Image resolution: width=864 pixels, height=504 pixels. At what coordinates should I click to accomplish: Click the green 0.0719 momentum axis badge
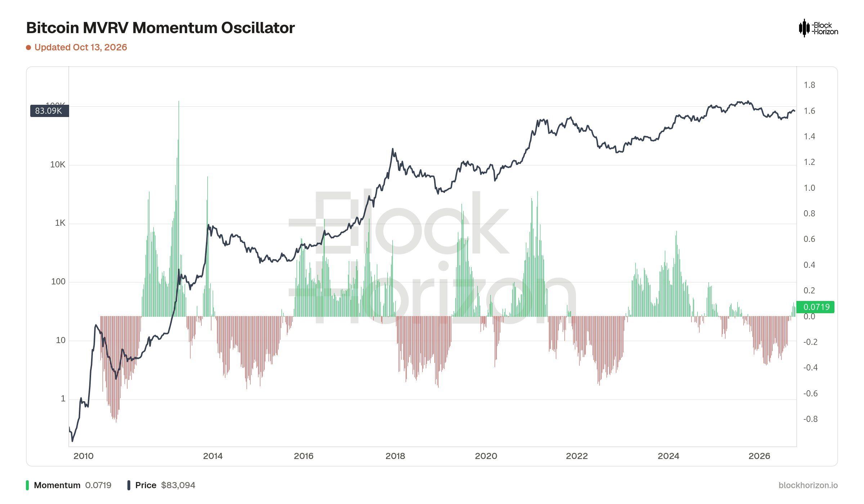[815, 307]
